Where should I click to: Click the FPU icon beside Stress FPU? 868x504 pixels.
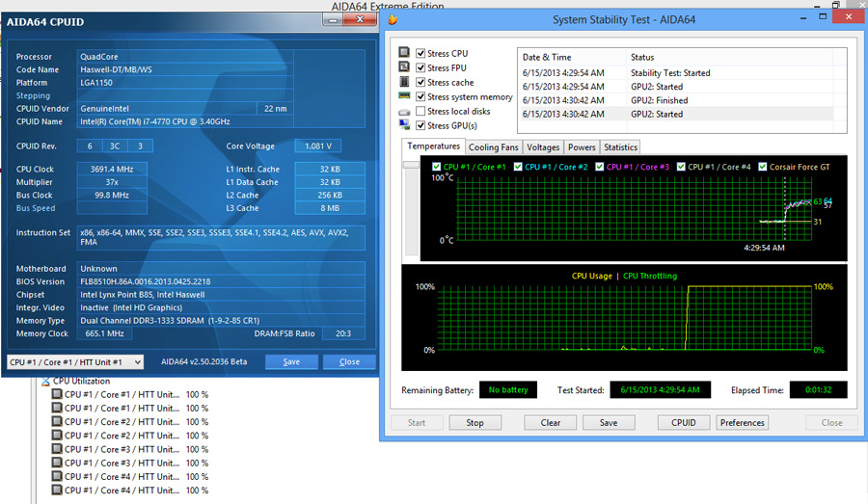point(404,66)
